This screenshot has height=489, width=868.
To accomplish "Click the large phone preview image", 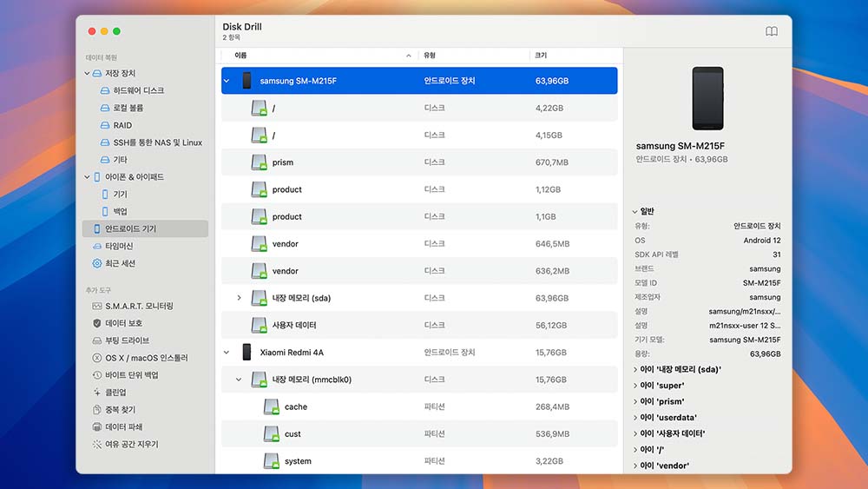I will (707, 98).
